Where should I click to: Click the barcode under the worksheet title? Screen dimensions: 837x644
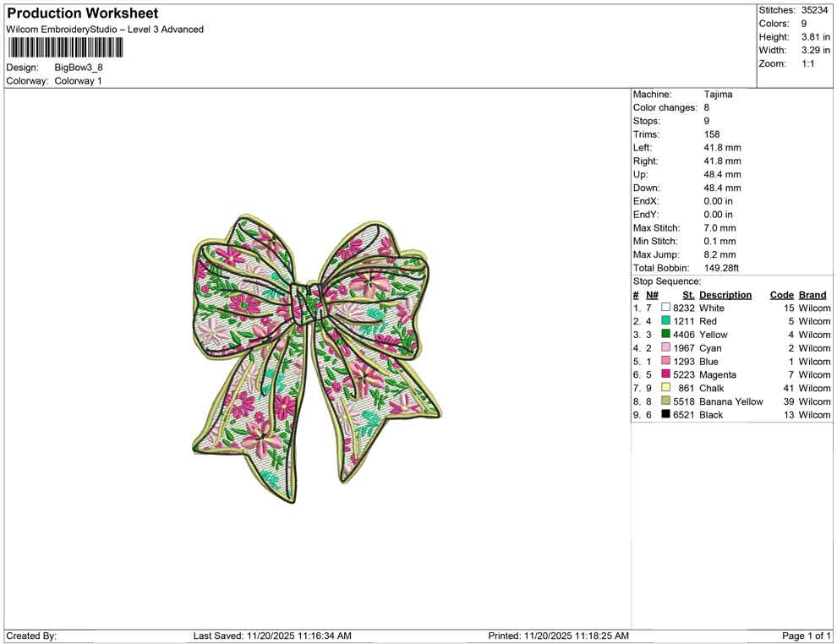65,47
